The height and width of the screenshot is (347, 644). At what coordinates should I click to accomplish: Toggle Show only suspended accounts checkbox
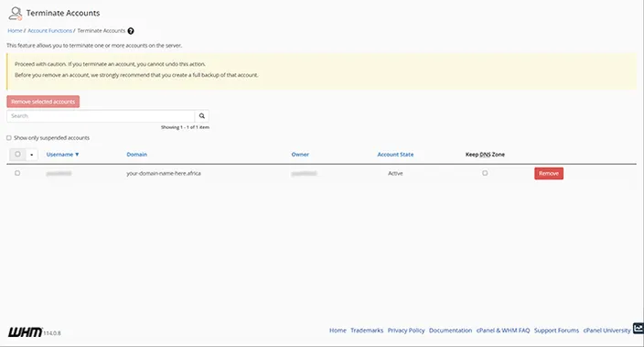click(x=9, y=138)
